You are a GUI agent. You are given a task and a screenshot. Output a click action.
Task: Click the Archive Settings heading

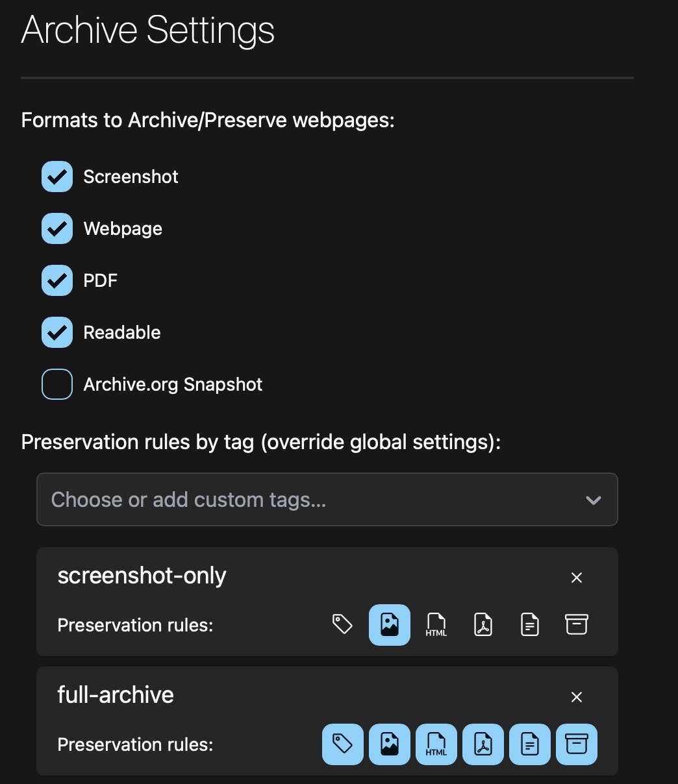point(148,29)
